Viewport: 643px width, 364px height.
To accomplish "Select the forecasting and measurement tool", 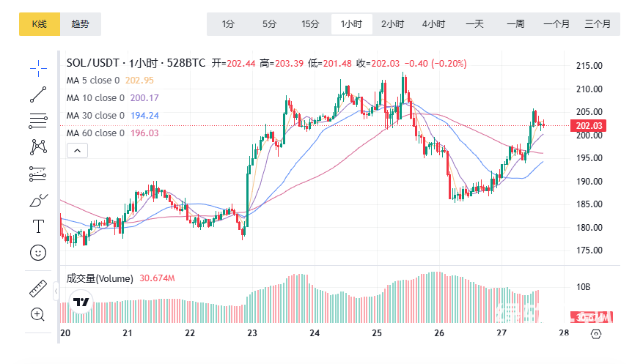I will coord(38,174).
